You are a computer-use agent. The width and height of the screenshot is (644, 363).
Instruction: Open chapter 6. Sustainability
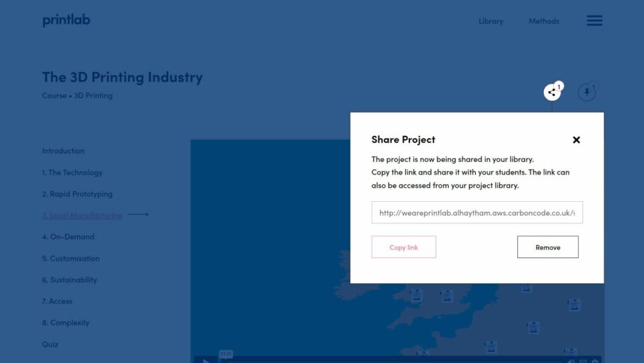pos(69,280)
